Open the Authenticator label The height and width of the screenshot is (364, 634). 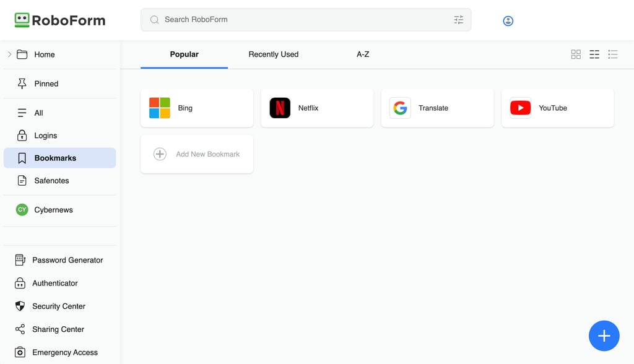point(55,283)
